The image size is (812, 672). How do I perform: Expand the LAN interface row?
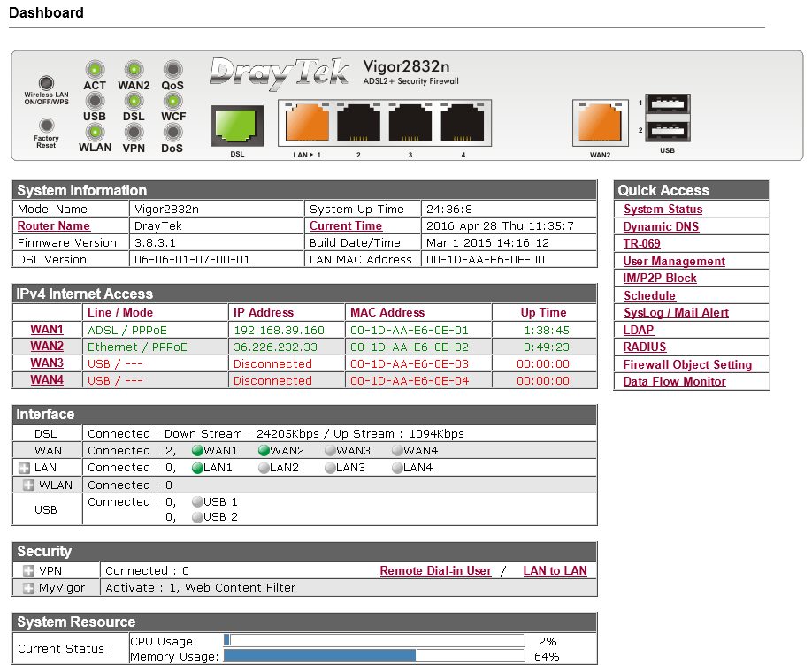point(24,468)
